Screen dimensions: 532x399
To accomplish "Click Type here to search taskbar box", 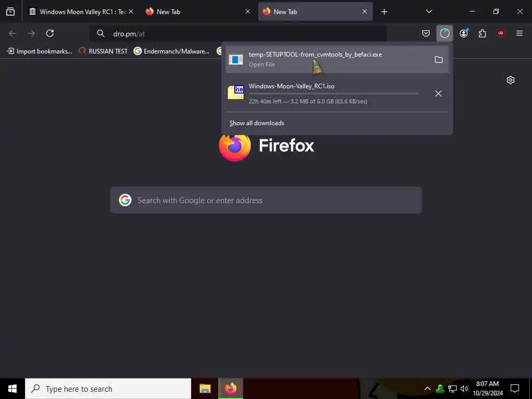I will [108, 389].
